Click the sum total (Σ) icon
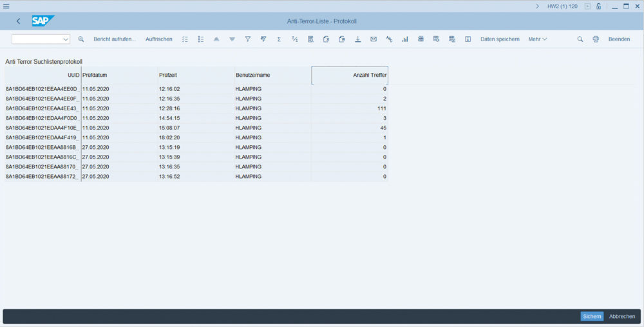This screenshot has width=644, height=327. (279, 39)
